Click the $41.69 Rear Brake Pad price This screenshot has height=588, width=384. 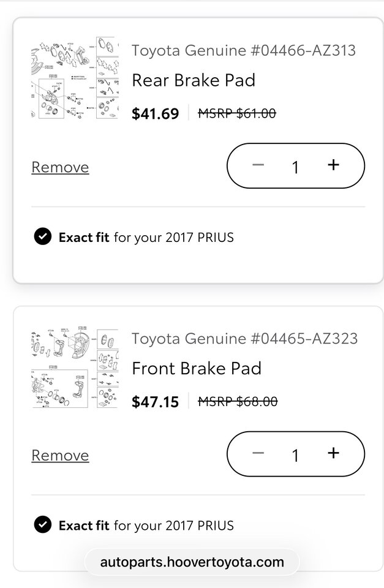point(156,113)
